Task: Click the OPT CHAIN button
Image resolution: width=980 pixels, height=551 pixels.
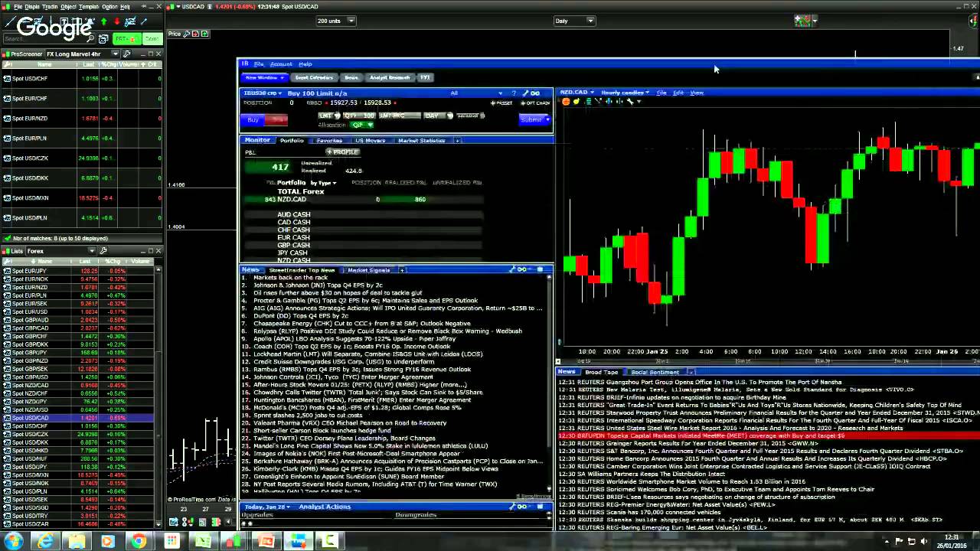Action: (535, 103)
